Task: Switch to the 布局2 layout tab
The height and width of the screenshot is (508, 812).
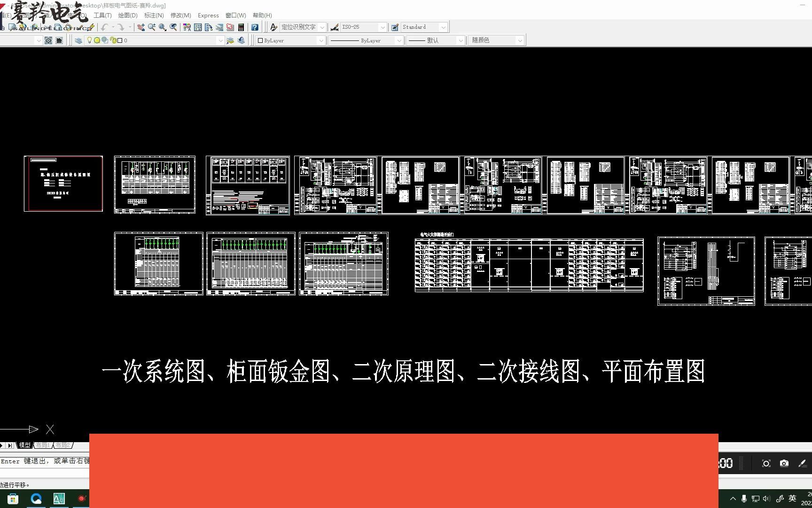Action: tap(62, 445)
